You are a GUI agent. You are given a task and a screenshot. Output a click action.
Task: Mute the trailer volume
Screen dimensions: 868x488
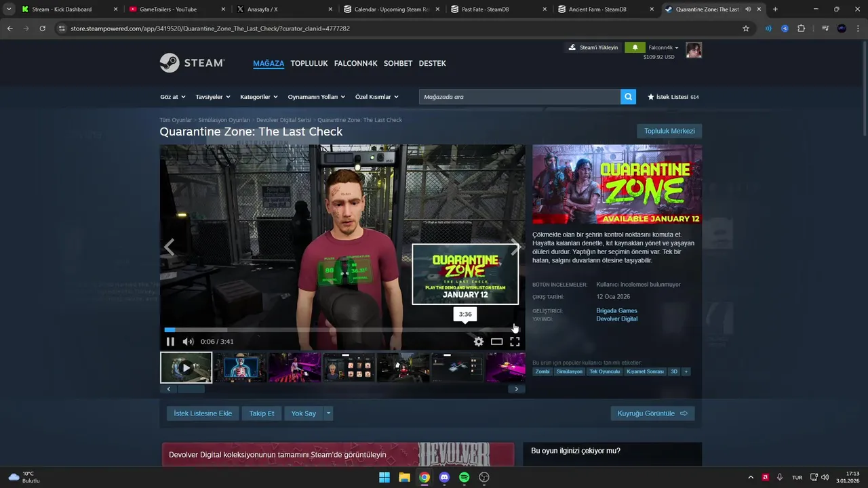[x=188, y=342]
